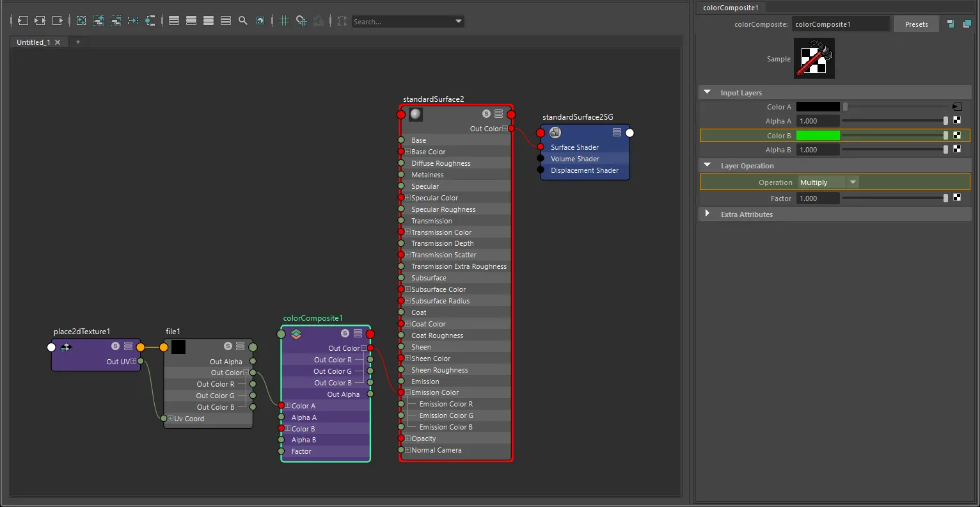
Task: Click the output connections toolbar icon
Action: click(58, 21)
